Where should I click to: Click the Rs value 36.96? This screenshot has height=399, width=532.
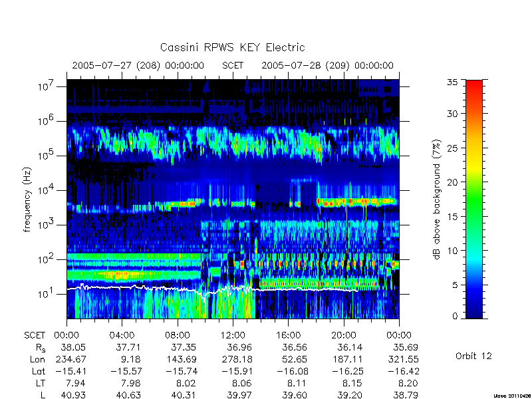tap(239, 347)
